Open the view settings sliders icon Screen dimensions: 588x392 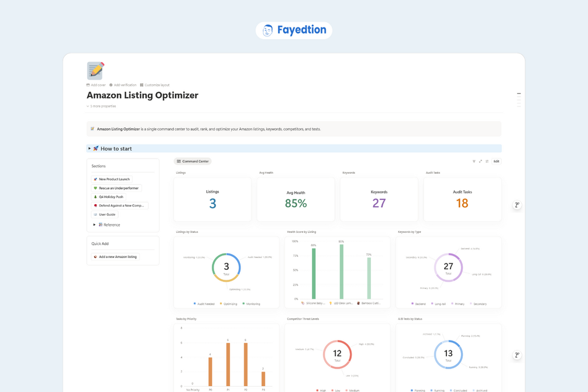point(487,161)
